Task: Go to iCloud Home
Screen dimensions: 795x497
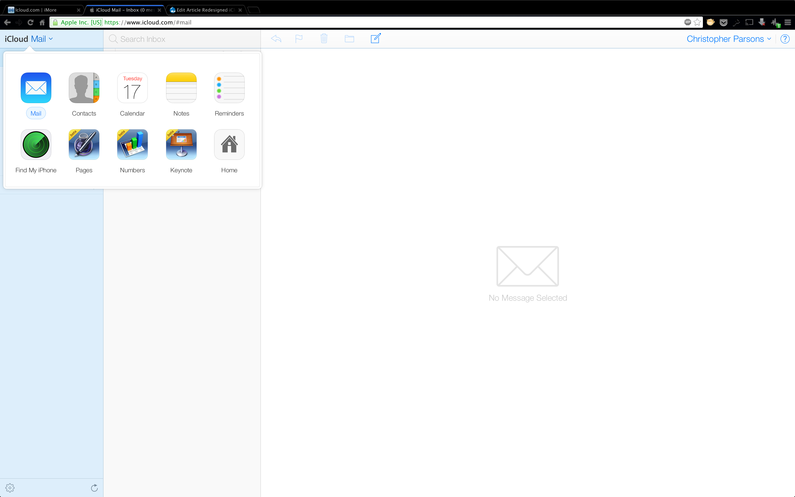Action: (229, 145)
